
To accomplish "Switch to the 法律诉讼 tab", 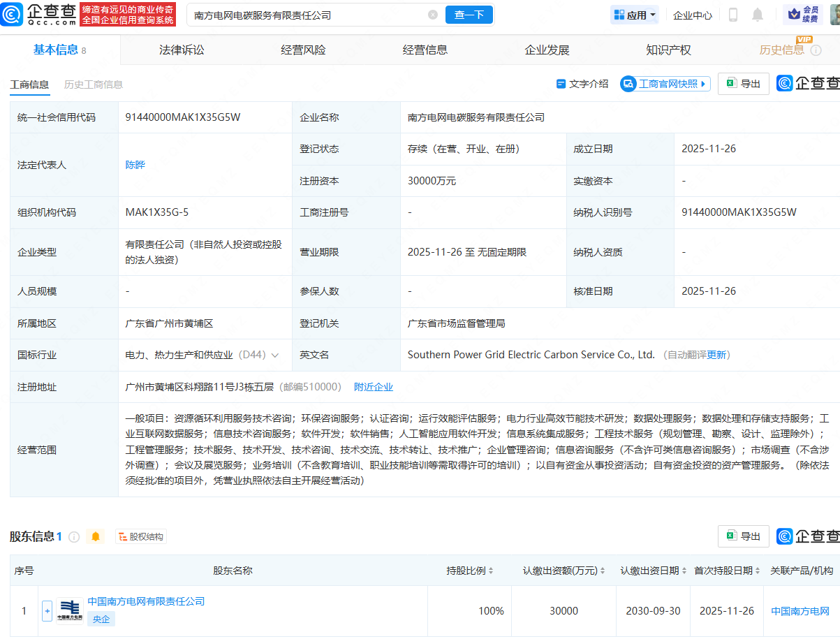I will pyautogui.click(x=182, y=50).
